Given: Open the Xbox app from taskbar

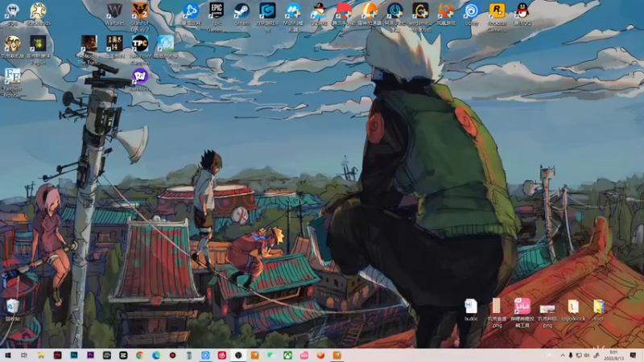Looking at the screenshot, I should point(287,356).
